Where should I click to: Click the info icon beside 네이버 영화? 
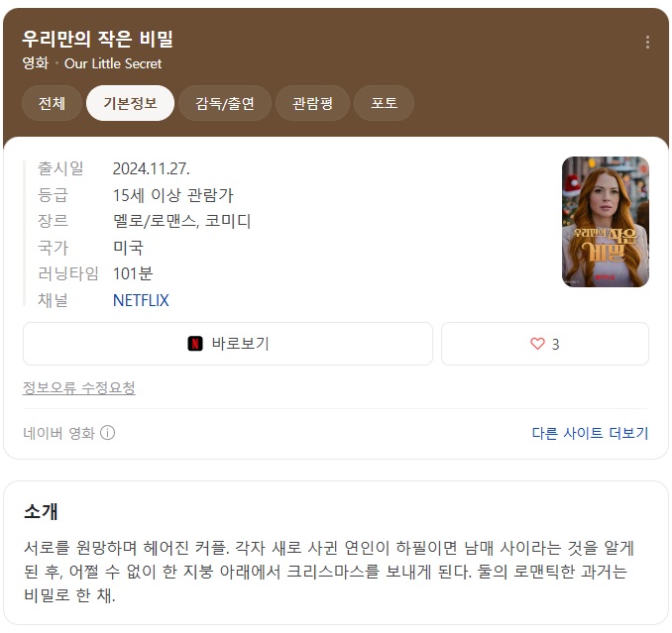coord(108,433)
